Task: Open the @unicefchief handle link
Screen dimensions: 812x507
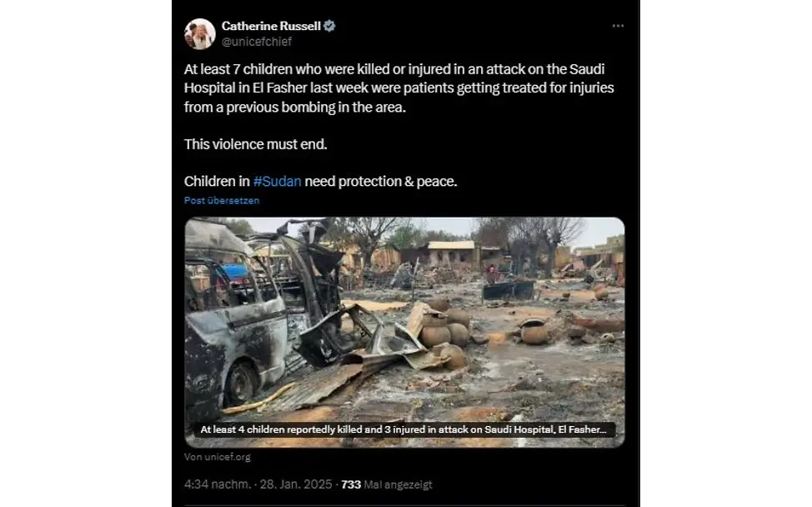Action: click(x=257, y=41)
